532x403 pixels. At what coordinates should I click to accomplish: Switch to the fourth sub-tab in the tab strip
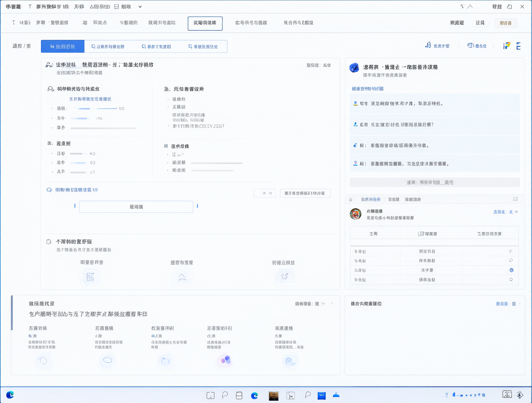pos(203,46)
